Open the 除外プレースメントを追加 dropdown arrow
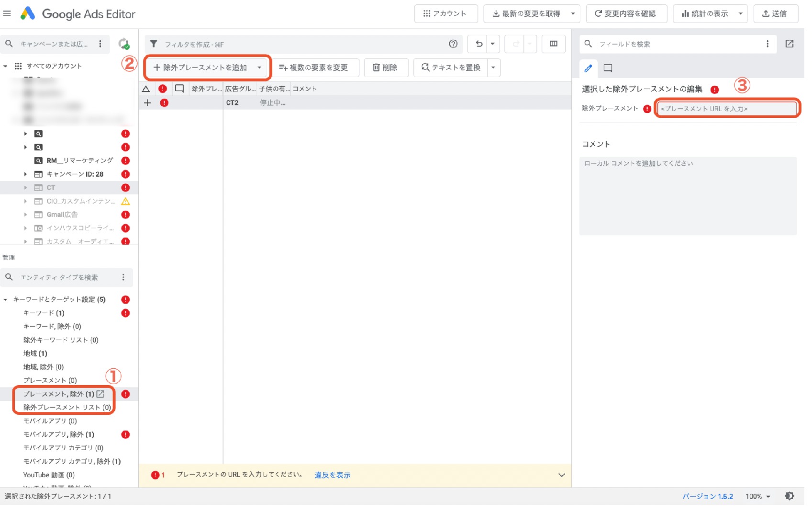This screenshot has height=512, width=812. (x=260, y=68)
